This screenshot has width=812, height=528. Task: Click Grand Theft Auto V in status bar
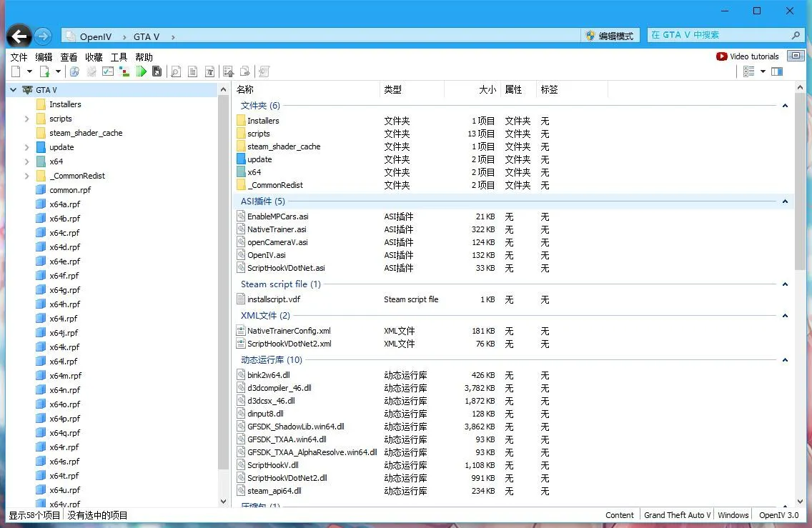677,515
